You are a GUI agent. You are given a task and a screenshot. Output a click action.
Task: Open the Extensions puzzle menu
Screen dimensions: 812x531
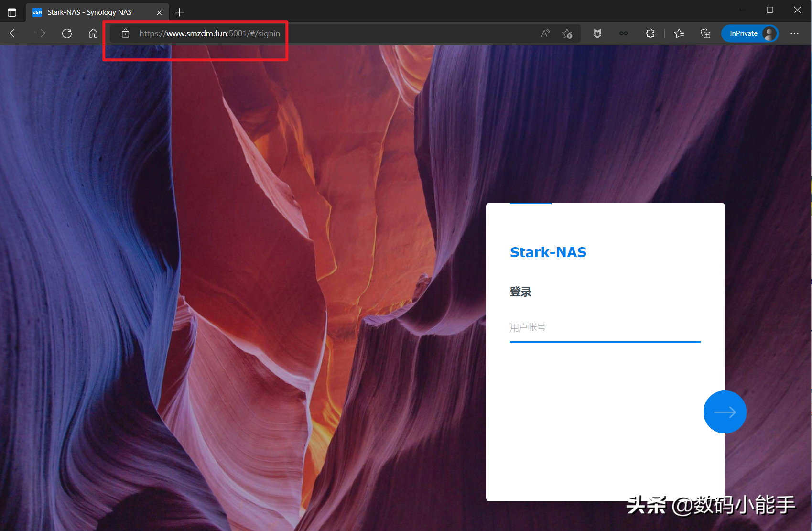point(650,33)
